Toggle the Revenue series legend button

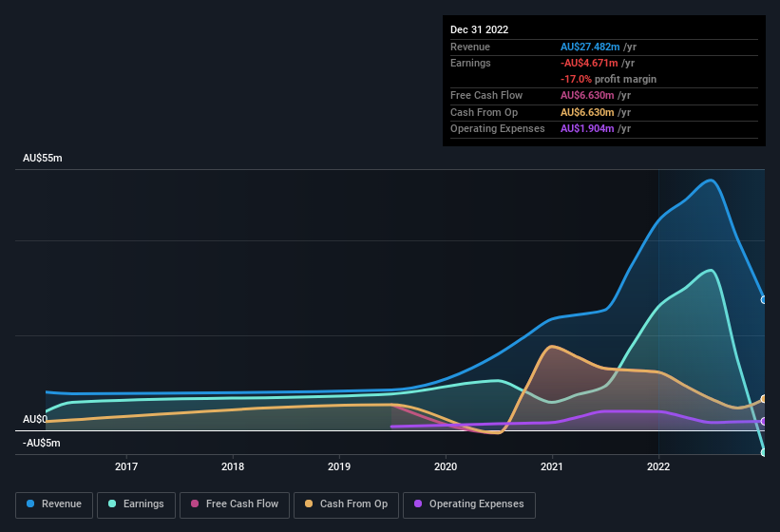click(x=54, y=504)
